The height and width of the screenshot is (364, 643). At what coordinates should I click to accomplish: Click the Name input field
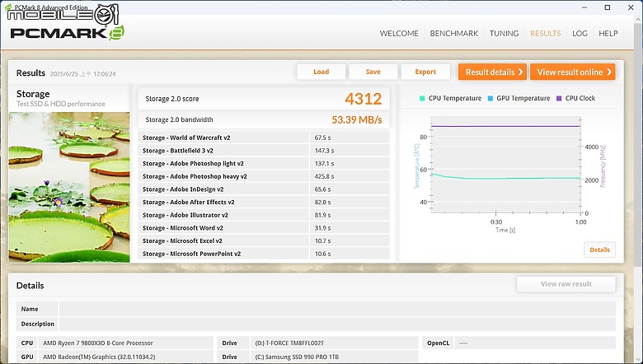pyautogui.click(x=337, y=309)
